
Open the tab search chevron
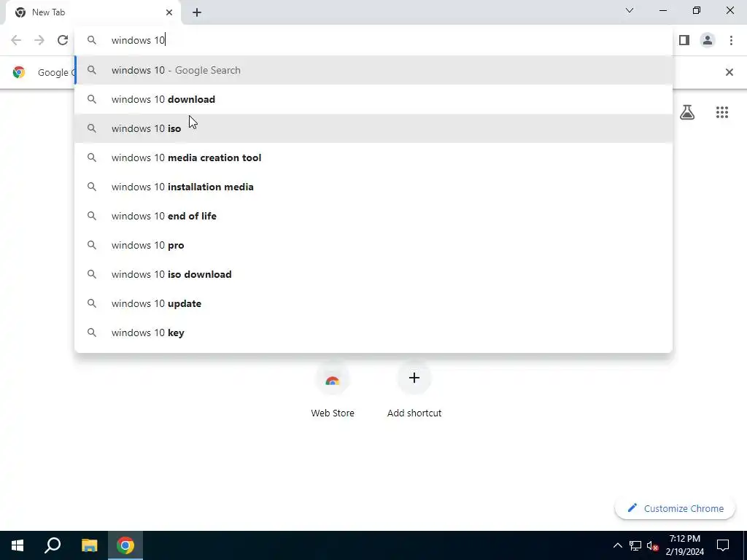tap(630, 10)
